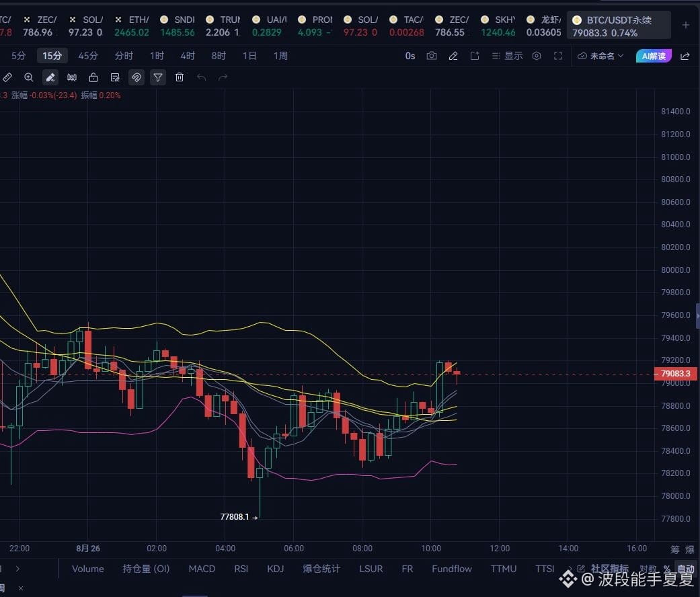Screen dimensions: 700x597
Task: Toggle the Volume indicator
Action: coord(88,569)
